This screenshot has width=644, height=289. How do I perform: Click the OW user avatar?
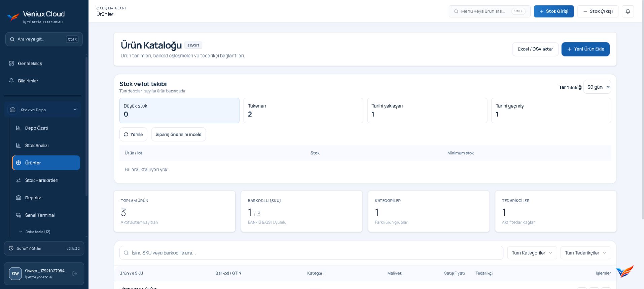click(15, 274)
